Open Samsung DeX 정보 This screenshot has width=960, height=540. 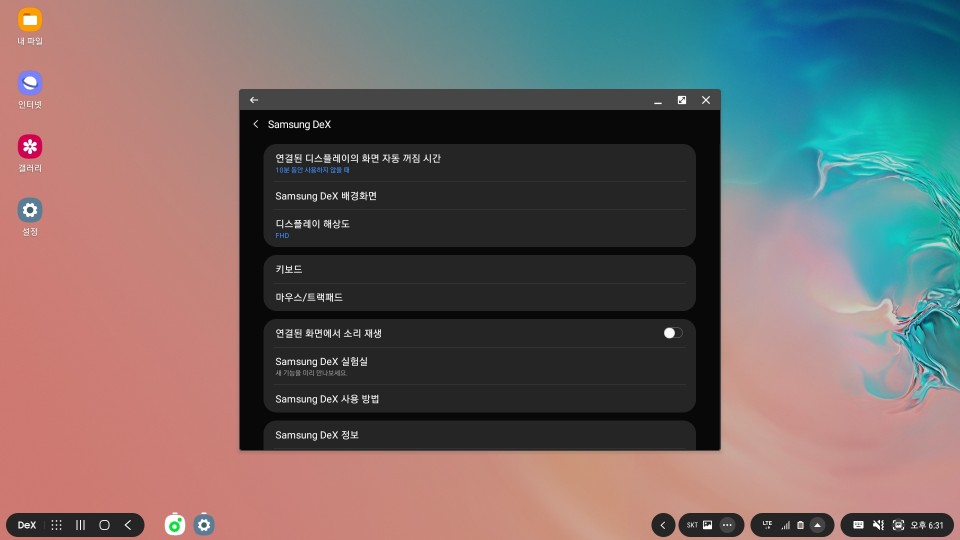[x=479, y=435]
